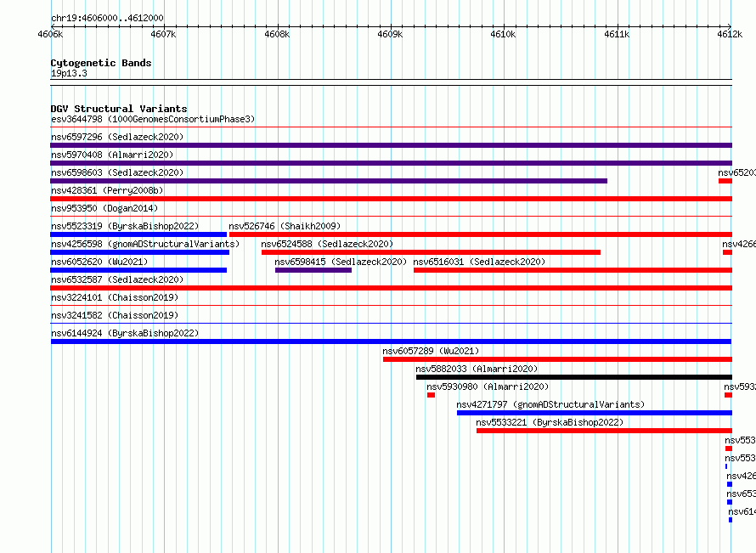
Task: Open the nsv428361 (Perry2008b) label
Action: [x=107, y=190]
